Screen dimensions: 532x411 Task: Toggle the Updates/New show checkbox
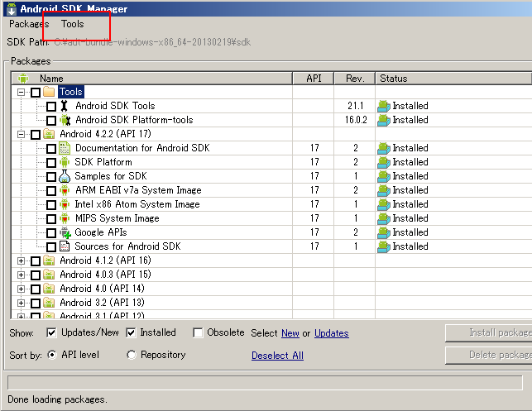coord(51,332)
